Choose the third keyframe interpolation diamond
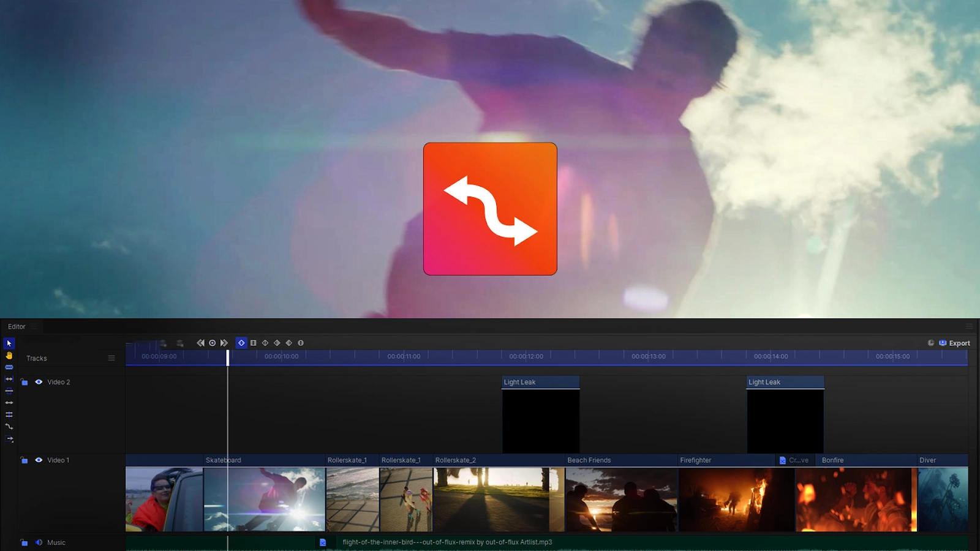The image size is (980, 551). tap(265, 343)
